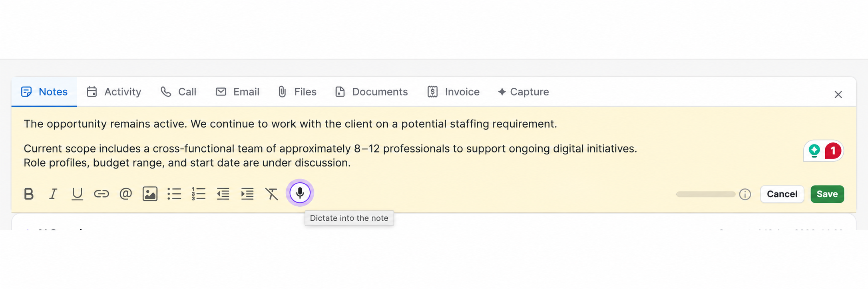Increase the paragraph indent

tap(247, 194)
